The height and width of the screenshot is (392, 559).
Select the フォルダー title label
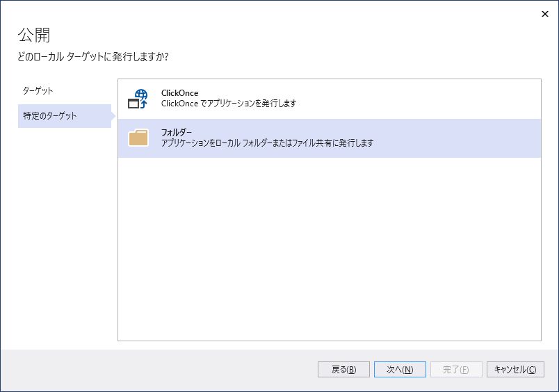click(176, 133)
